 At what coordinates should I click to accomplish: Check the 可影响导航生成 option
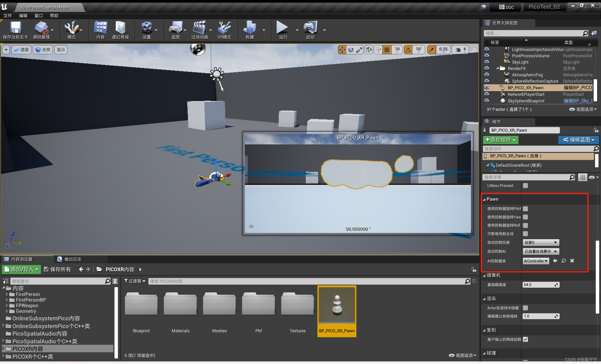click(x=526, y=233)
